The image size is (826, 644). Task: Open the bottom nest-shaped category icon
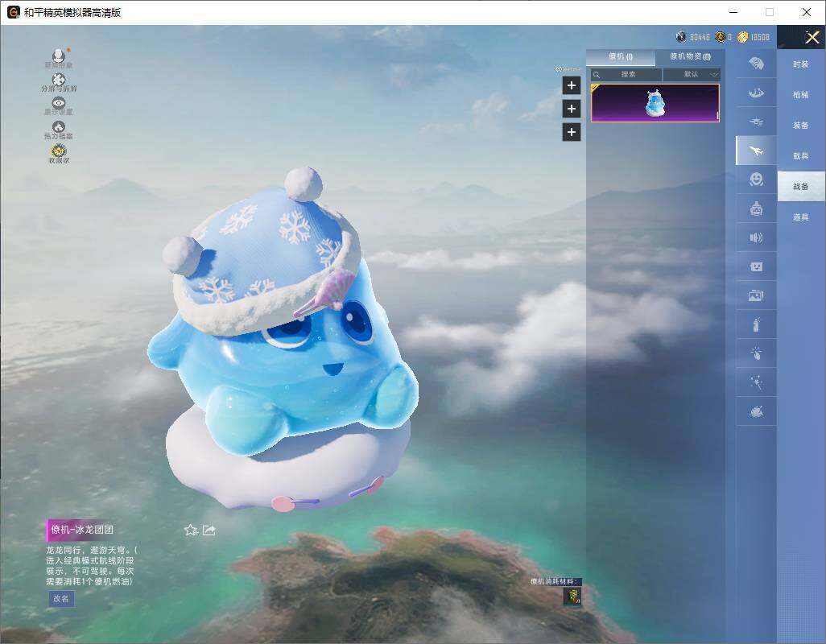pyautogui.click(x=756, y=411)
